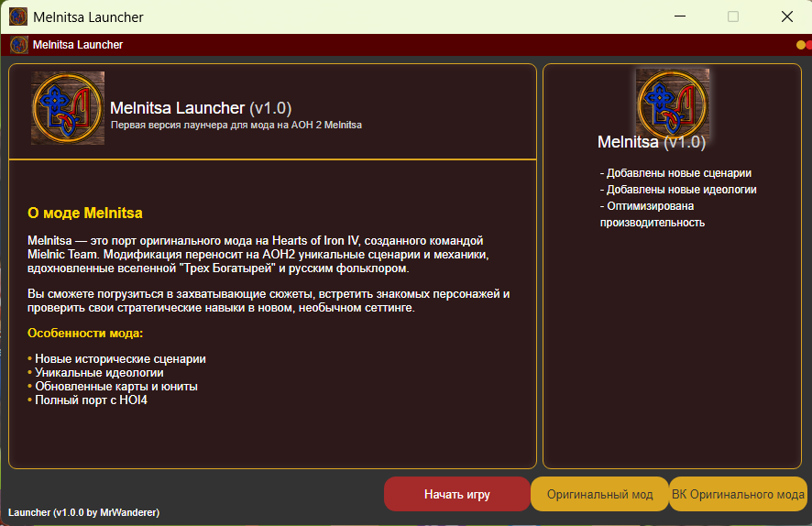Click the app icon in the window title bar
Image resolution: width=812 pixels, height=526 pixels.
tap(18, 16)
